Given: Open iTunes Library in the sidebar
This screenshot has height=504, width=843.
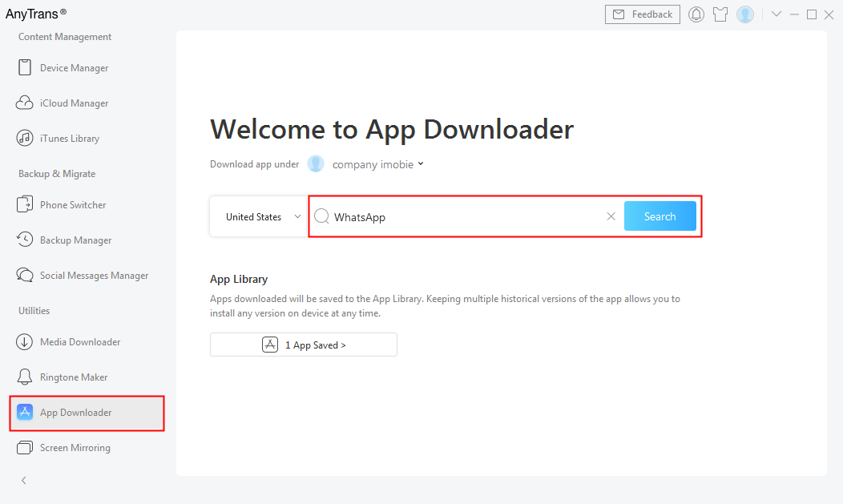Looking at the screenshot, I should tap(70, 139).
